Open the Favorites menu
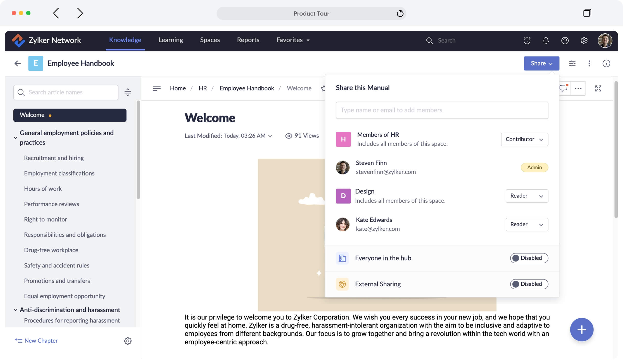 pyautogui.click(x=293, y=40)
